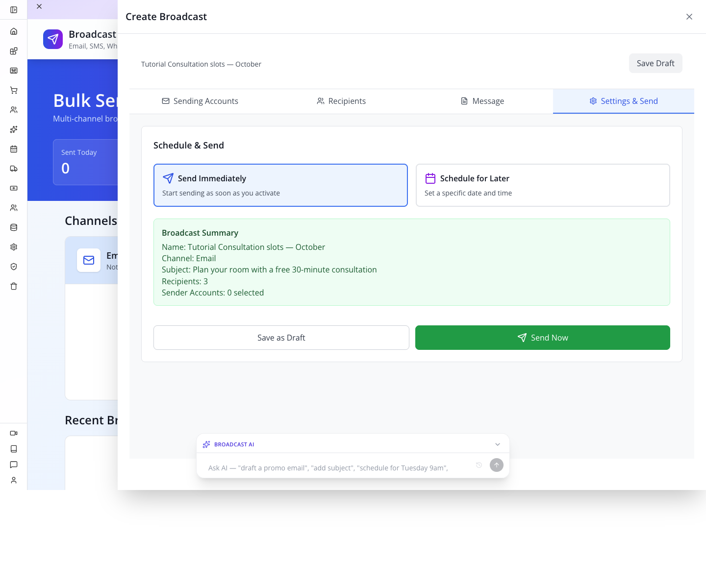
Task: Click the delivery truck sidebar icon
Action: pyautogui.click(x=14, y=169)
